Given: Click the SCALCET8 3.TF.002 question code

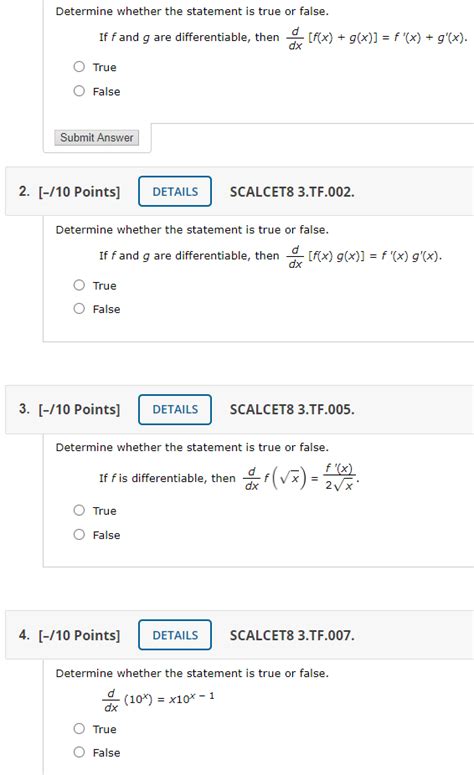Looking at the screenshot, I should click(x=292, y=192).
